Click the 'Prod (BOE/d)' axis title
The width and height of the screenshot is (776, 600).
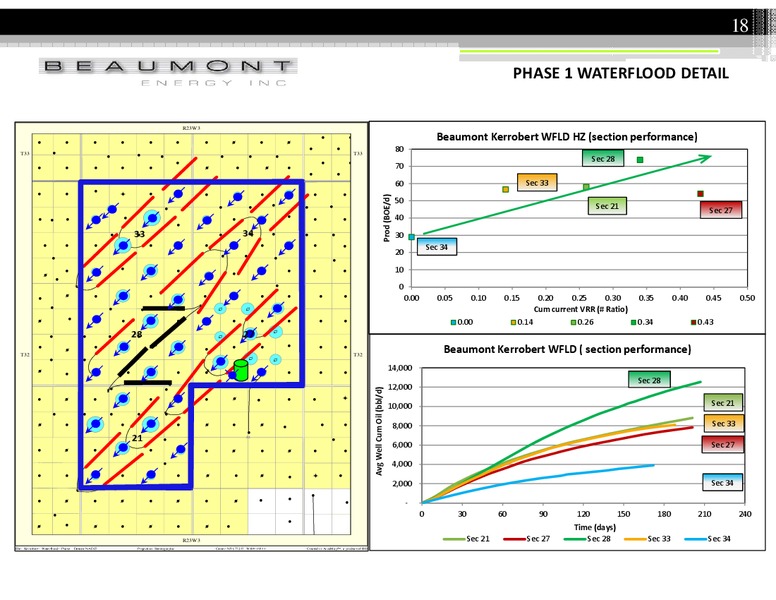pyautogui.click(x=387, y=218)
